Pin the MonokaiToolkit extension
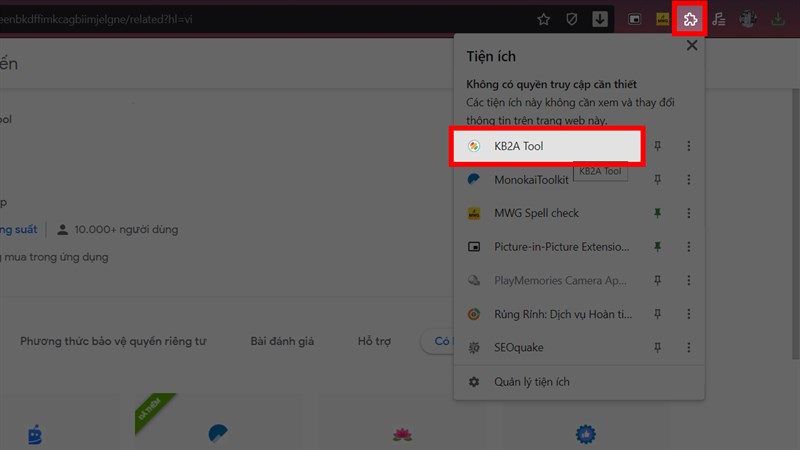Viewport: 800px width, 450px height. point(658,180)
